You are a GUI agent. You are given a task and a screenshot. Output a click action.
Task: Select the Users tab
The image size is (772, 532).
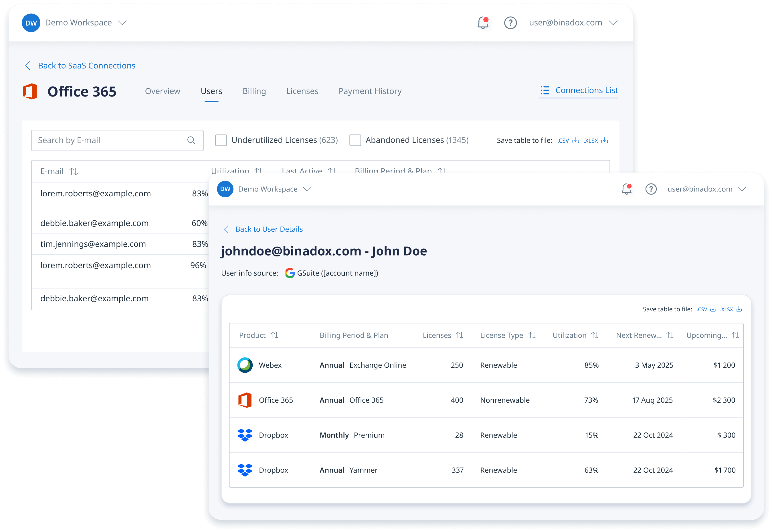point(211,91)
